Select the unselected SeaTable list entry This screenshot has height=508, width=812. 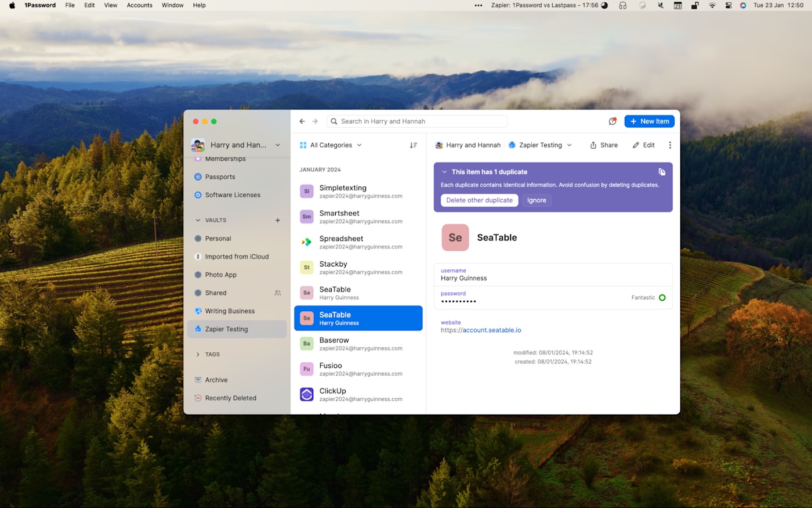[x=358, y=293]
